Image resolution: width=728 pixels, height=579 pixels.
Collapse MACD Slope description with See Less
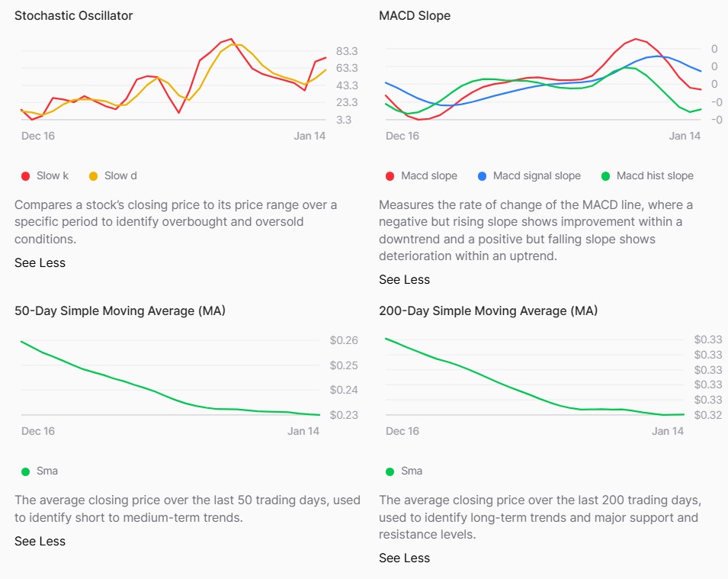click(404, 280)
